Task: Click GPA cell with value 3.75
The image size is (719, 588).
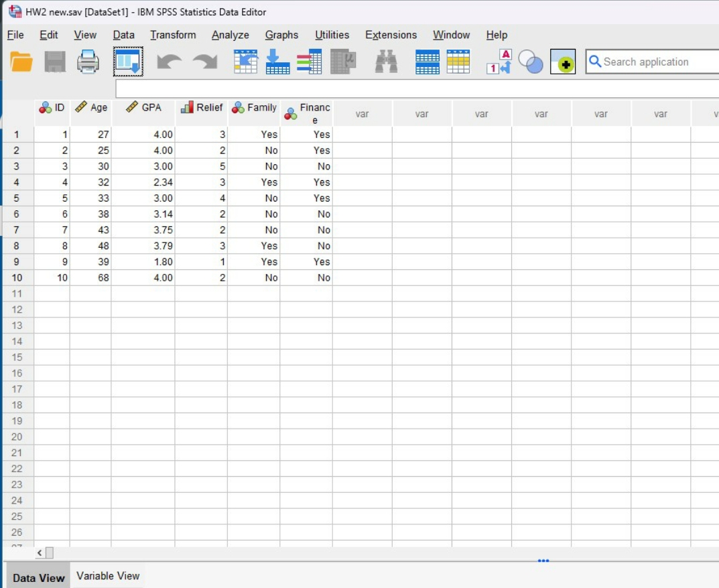Action: 143,230
